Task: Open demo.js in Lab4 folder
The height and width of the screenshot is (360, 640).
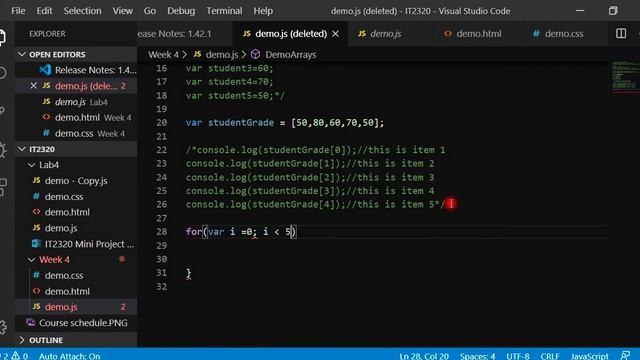Action: pos(76,228)
